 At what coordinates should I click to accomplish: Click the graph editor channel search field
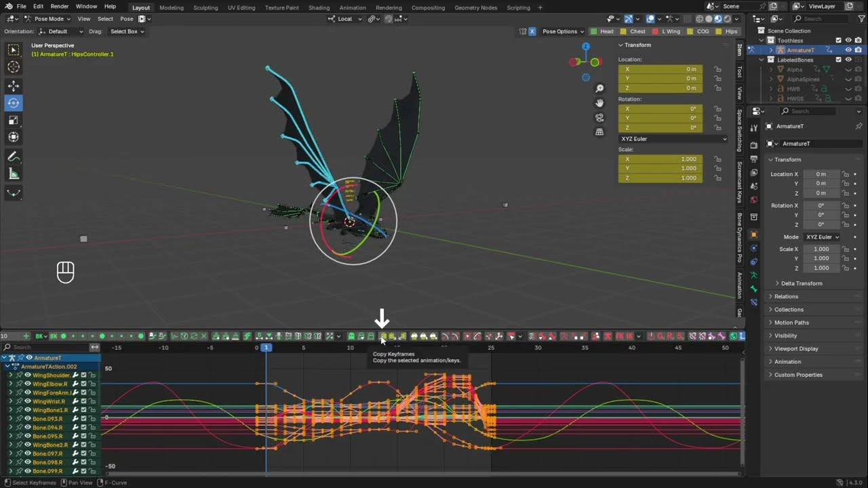(x=45, y=347)
